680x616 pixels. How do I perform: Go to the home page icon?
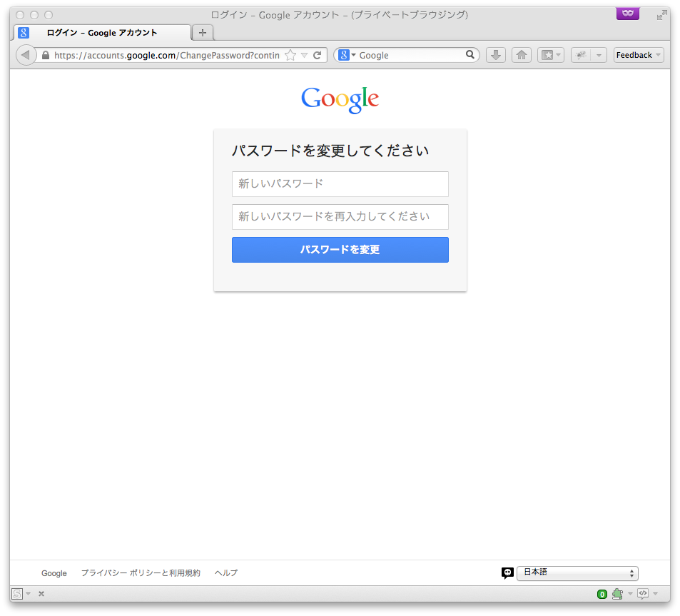pos(522,55)
